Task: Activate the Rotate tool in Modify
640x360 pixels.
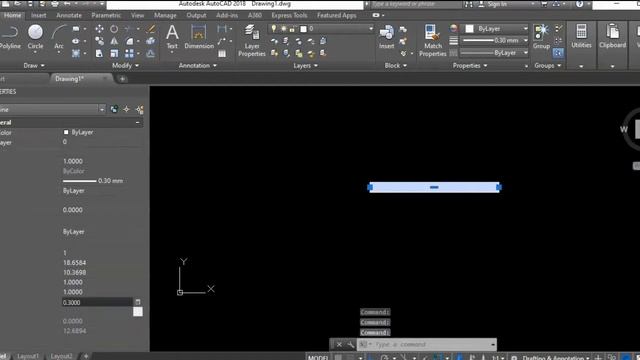Action: 114,29
